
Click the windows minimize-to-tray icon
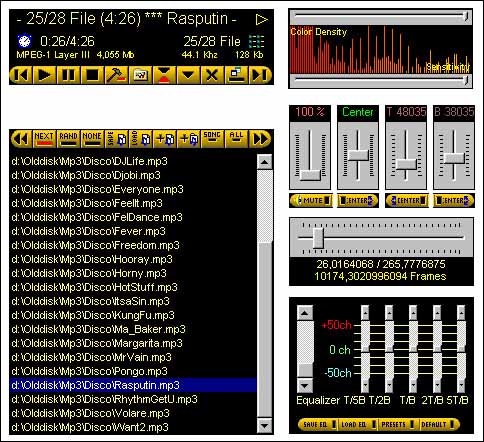(236, 75)
